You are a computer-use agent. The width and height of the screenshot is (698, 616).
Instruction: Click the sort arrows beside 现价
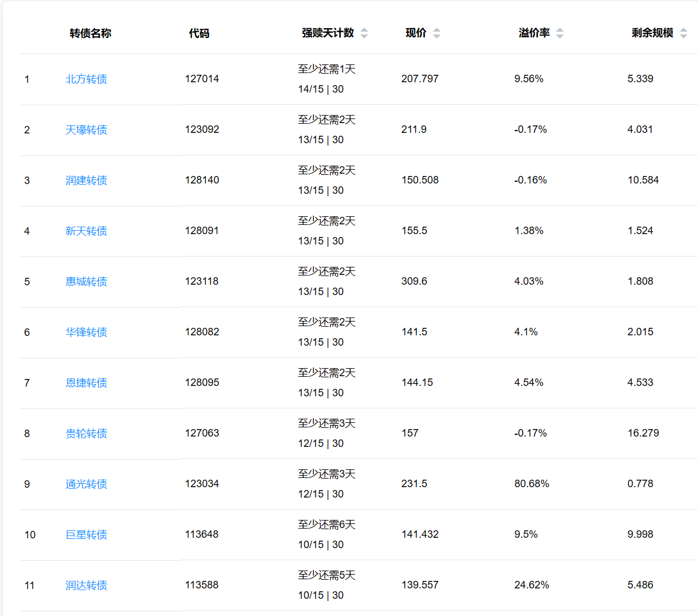pos(436,33)
